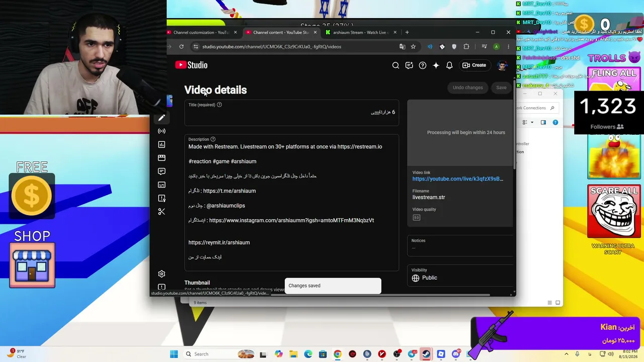
Task: Open Google Chrome from the taskbar
Action: 338,354
